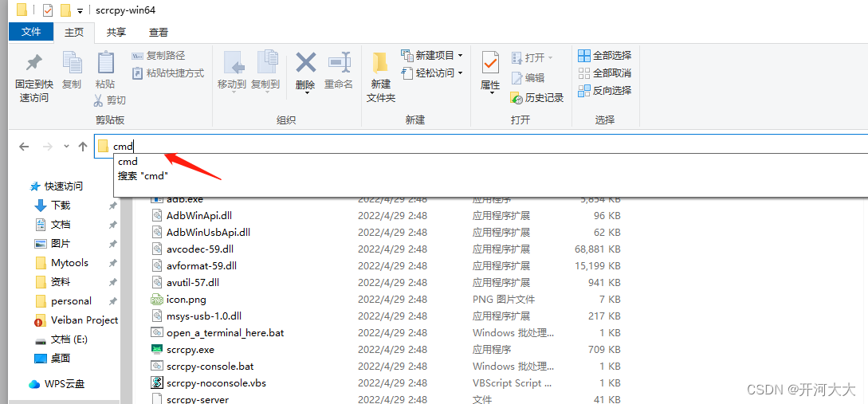Click the Open (打开) ribbon button
Screen dimensions: 868x404
click(532, 57)
